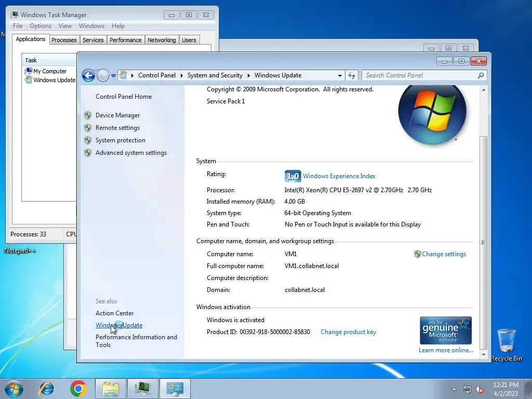Show hidden tray icons arrow
The width and height of the screenshot is (532, 399).
[454, 389]
